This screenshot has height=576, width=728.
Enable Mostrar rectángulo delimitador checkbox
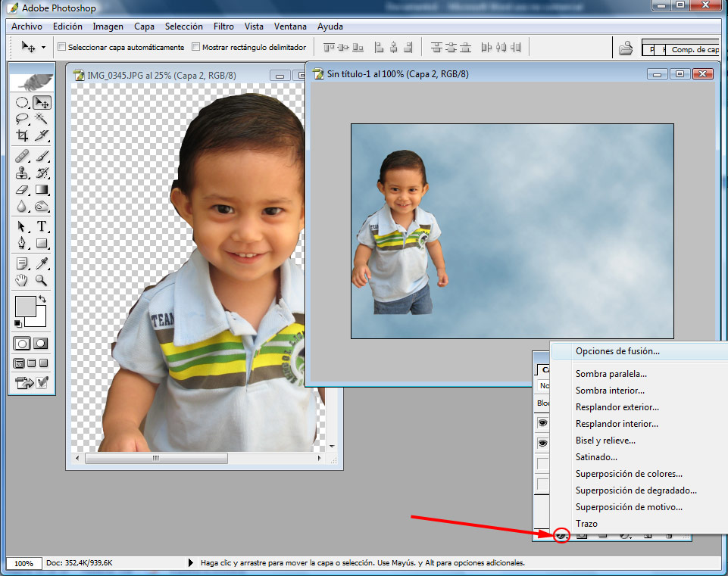(x=196, y=47)
